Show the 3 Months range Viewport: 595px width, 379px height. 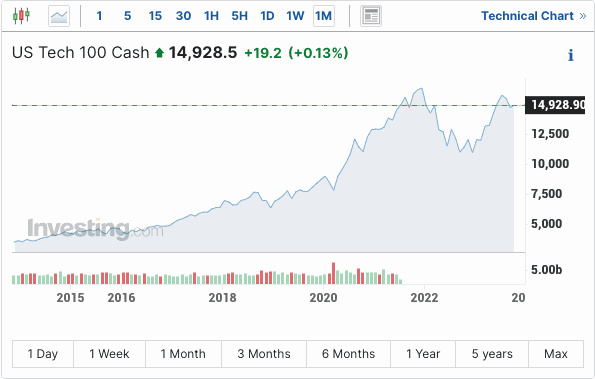point(264,354)
